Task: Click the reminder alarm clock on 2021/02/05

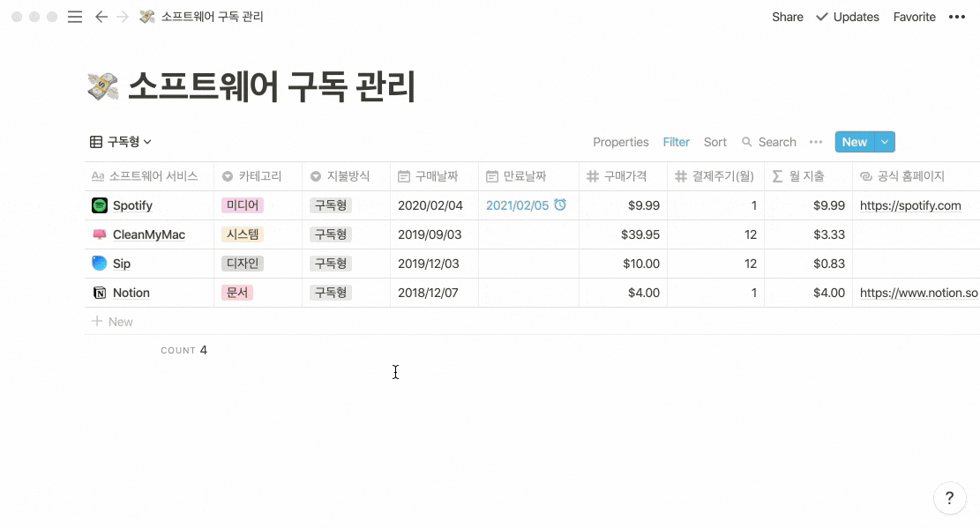Action: (x=560, y=205)
